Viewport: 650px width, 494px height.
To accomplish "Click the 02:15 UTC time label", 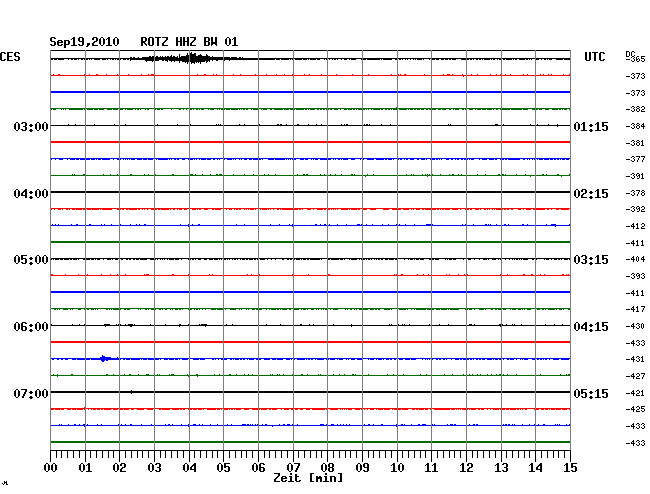I will [591, 194].
